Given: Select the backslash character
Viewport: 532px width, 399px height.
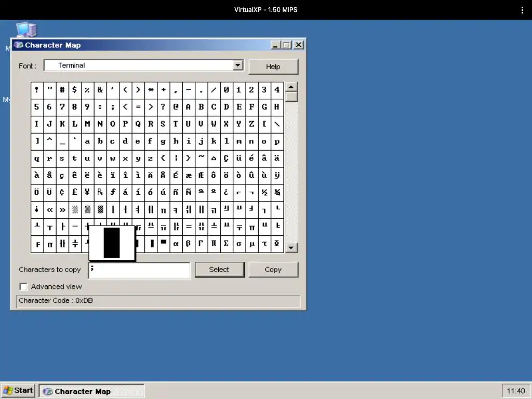Looking at the screenshot, I should 277,124.
